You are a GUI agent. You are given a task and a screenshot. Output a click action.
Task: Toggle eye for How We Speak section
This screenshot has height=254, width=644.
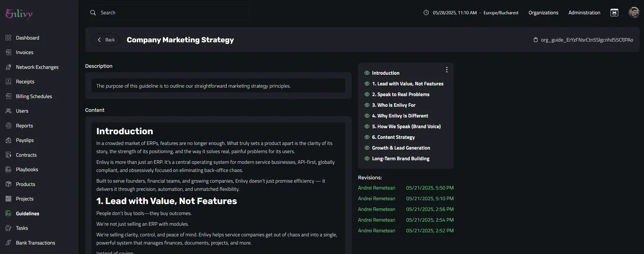click(x=367, y=127)
